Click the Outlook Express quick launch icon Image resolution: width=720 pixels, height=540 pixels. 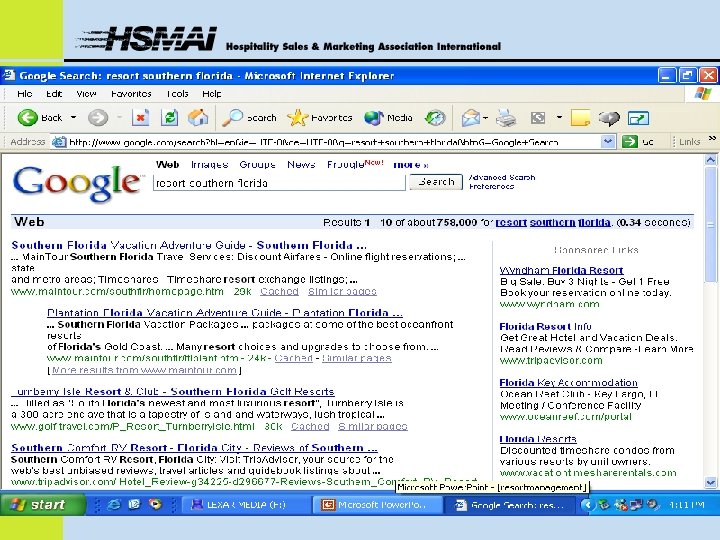coord(134,505)
